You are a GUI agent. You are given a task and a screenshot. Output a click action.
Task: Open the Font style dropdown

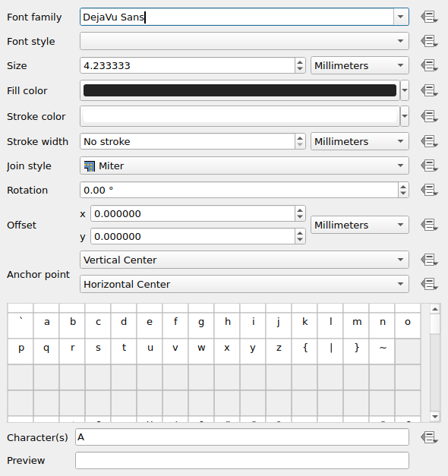click(x=245, y=41)
